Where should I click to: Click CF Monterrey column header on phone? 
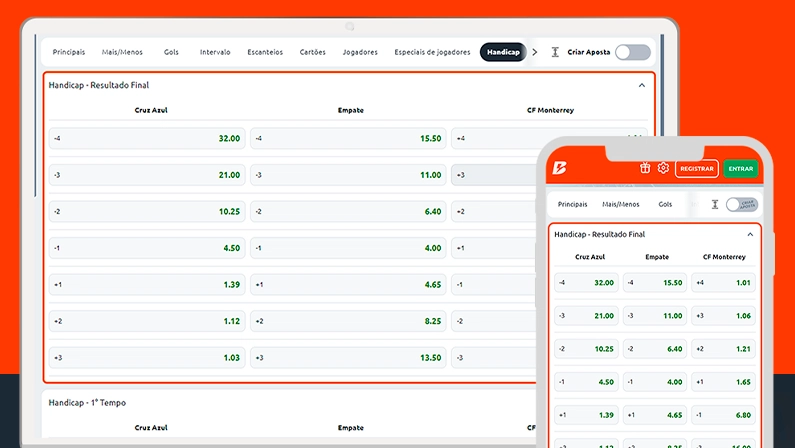(724, 257)
